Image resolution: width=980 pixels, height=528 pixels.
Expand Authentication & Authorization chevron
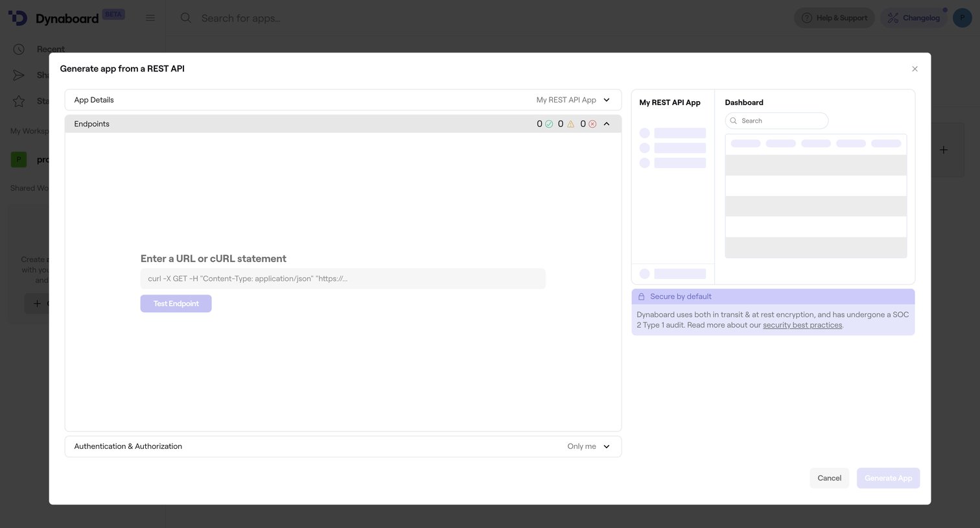607,446
